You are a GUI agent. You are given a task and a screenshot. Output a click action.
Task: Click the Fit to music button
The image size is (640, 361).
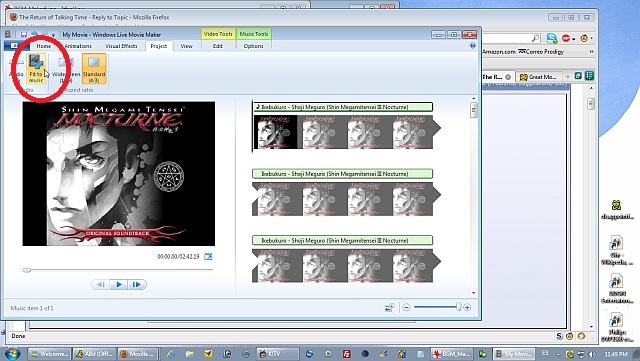point(36,68)
